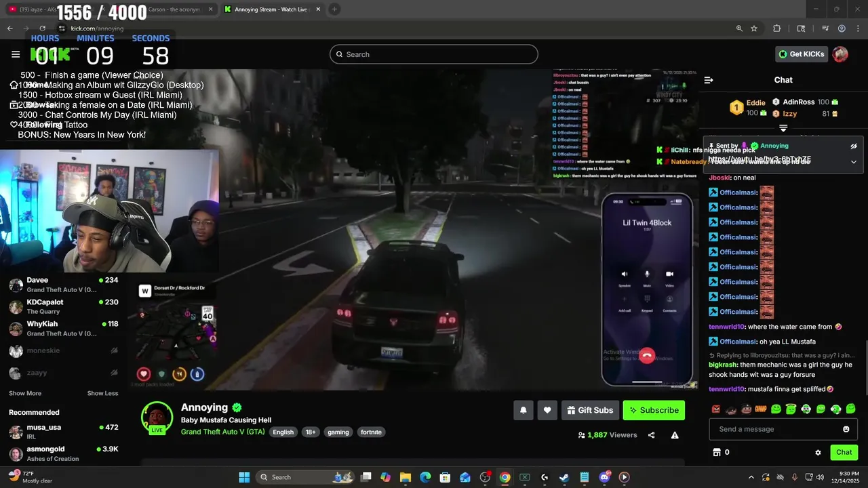Insert the red angry face emote
868x488 pixels.
[x=716, y=409]
